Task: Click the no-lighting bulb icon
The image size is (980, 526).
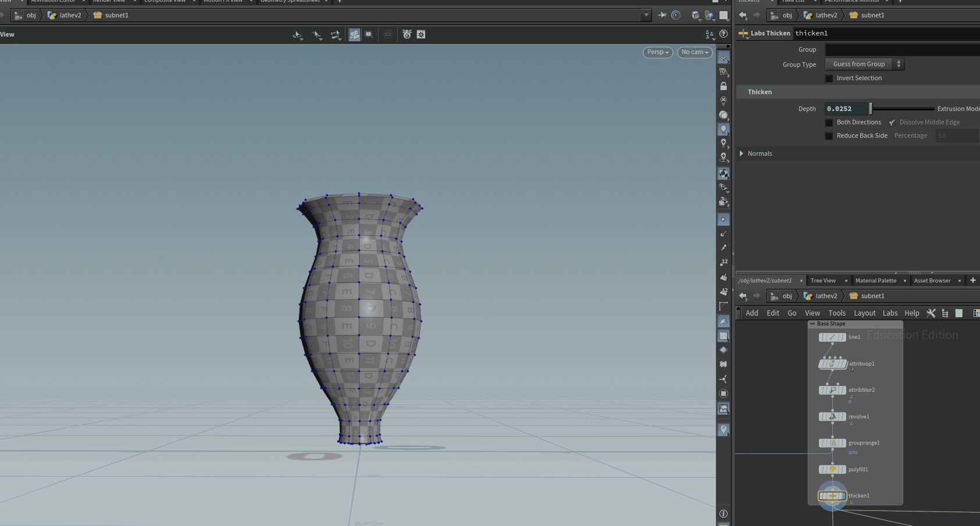Action: (x=724, y=101)
